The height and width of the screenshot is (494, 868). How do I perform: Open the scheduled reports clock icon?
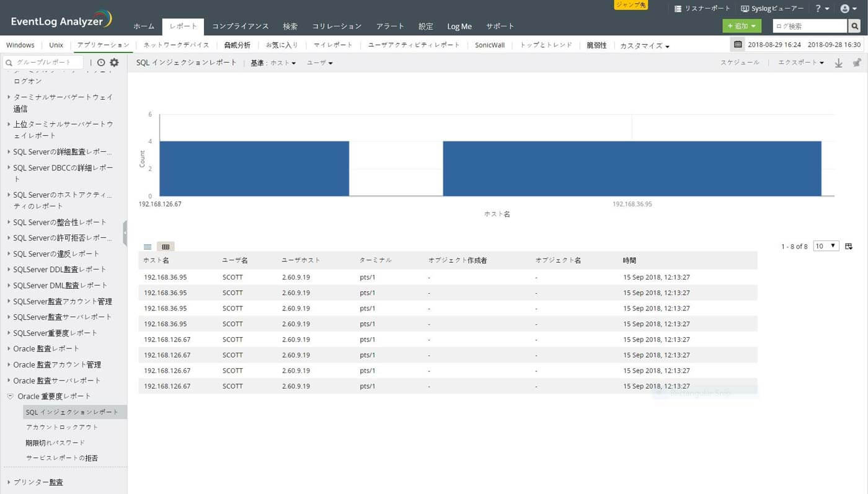[x=101, y=63]
